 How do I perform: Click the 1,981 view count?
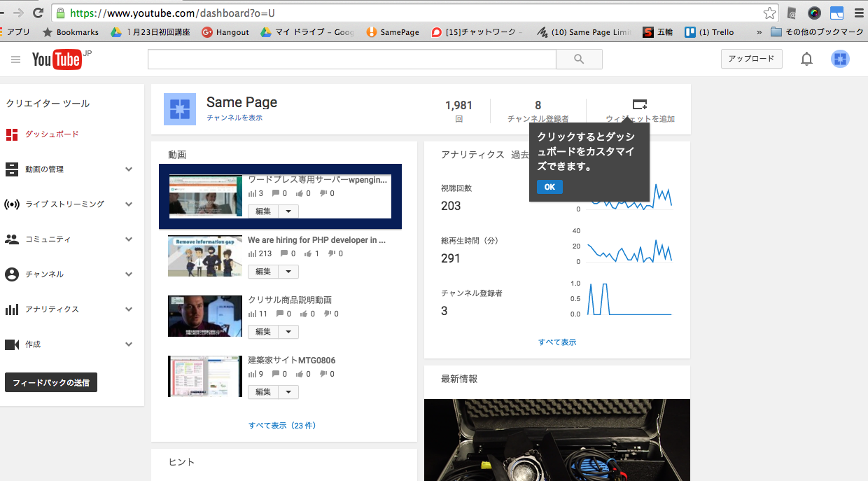click(x=458, y=106)
